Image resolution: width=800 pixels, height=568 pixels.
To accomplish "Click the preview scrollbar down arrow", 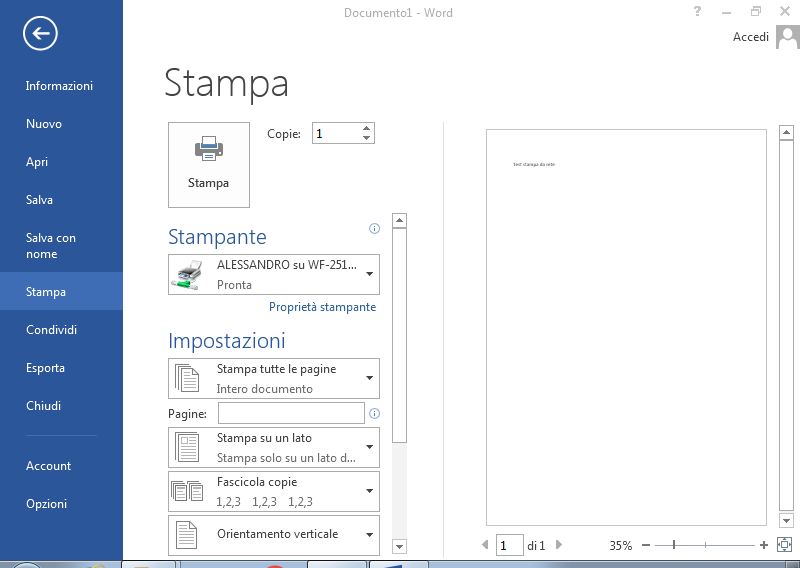I will pyautogui.click(x=786, y=521).
